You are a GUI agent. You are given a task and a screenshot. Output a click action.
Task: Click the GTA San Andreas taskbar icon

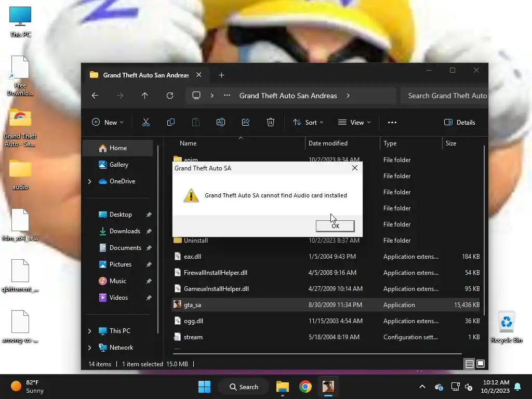(x=328, y=387)
